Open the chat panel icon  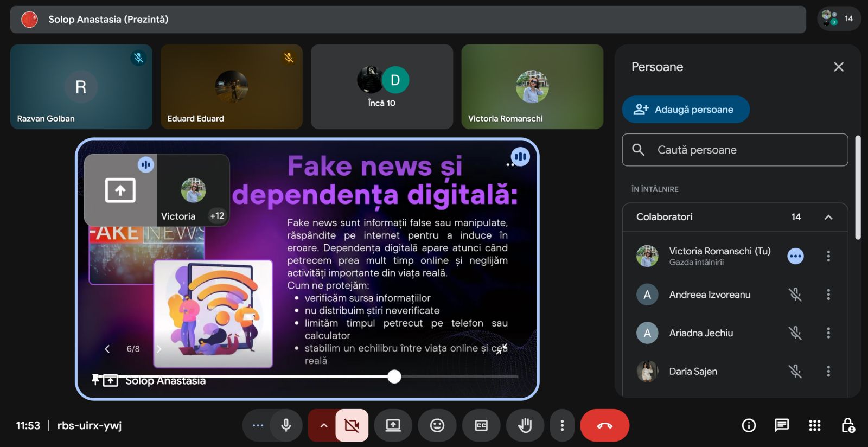pos(781,426)
